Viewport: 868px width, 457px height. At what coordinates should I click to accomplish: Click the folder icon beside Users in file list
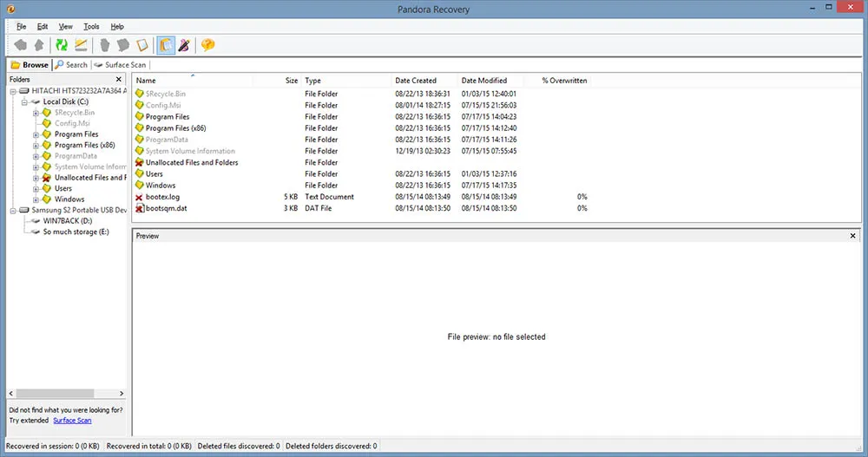coord(140,173)
